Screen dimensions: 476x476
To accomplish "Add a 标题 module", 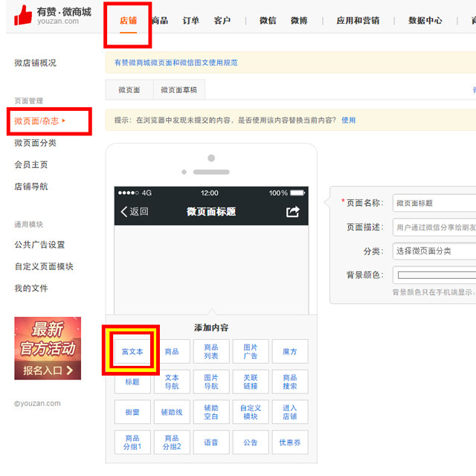I will coord(132,382).
